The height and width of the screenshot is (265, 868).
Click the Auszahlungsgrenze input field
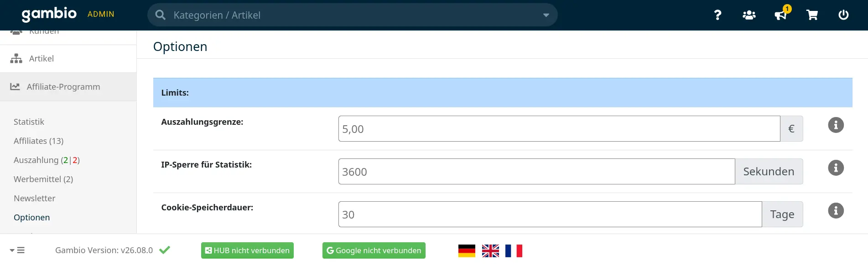click(x=559, y=129)
